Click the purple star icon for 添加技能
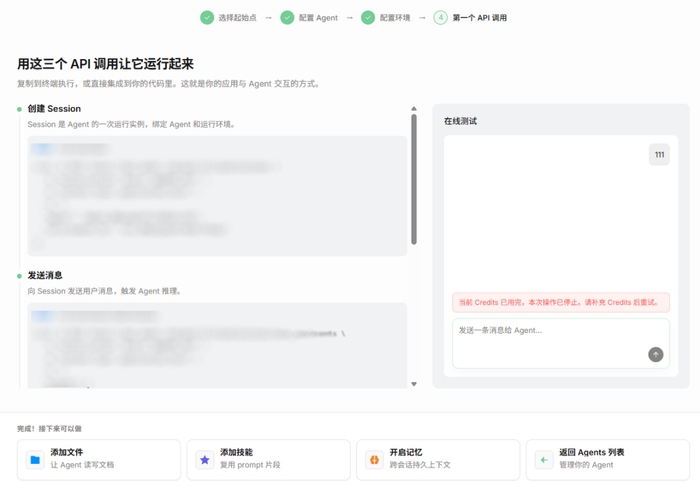The width and height of the screenshot is (700, 488). coord(204,460)
